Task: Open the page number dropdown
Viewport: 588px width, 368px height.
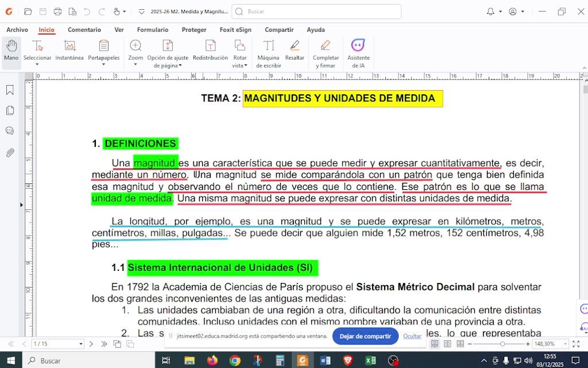Action: pyautogui.click(x=80, y=344)
